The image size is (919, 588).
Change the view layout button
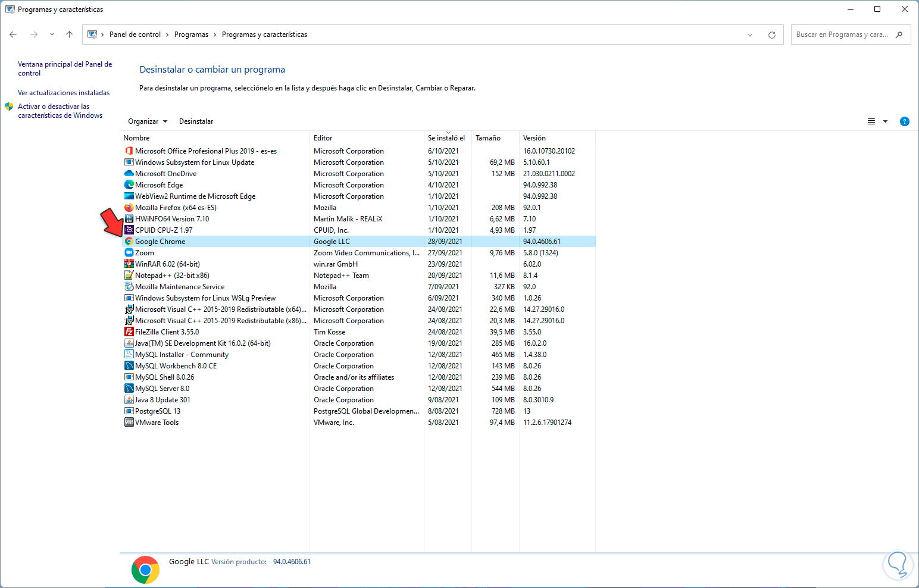tap(871, 121)
